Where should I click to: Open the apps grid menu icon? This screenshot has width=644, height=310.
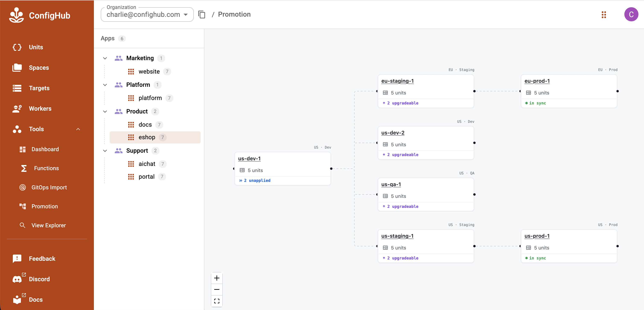click(x=604, y=14)
